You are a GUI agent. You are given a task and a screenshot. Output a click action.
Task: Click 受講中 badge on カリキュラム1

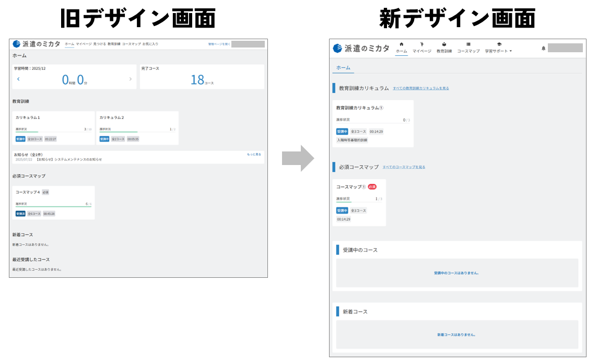(20, 139)
